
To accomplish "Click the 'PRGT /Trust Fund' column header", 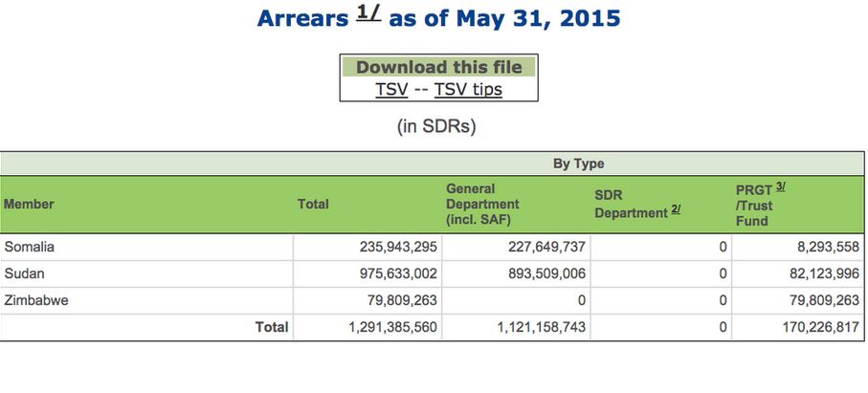I will coord(756,205).
